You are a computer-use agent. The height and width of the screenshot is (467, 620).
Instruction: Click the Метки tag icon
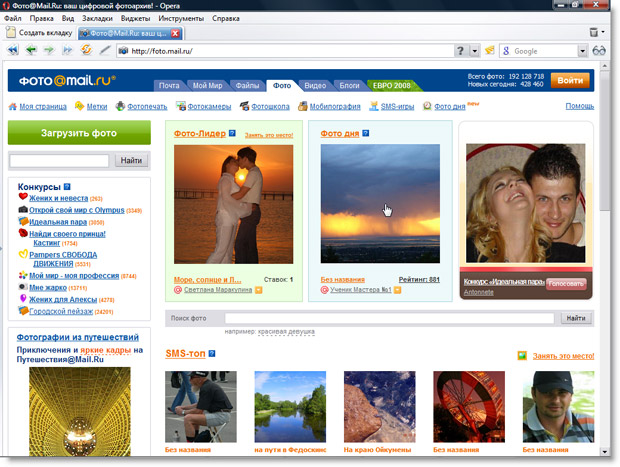(x=79, y=106)
